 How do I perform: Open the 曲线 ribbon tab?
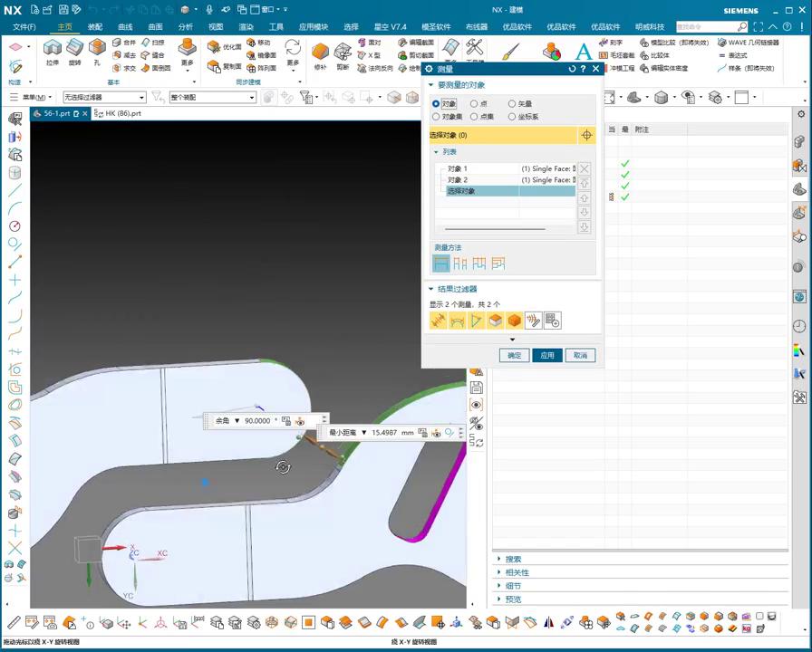(125, 27)
